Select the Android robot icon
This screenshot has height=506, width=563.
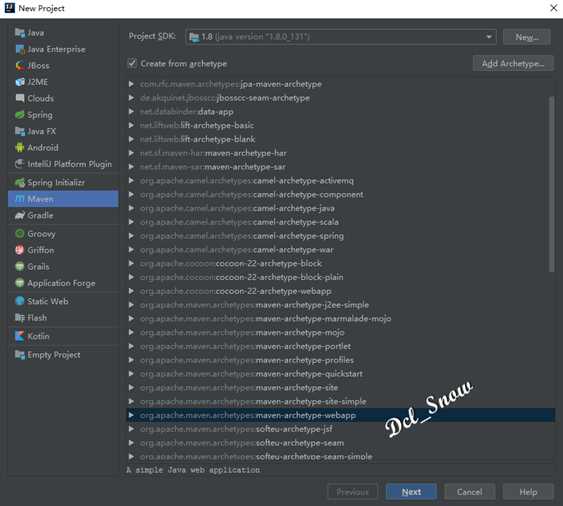tap(20, 148)
